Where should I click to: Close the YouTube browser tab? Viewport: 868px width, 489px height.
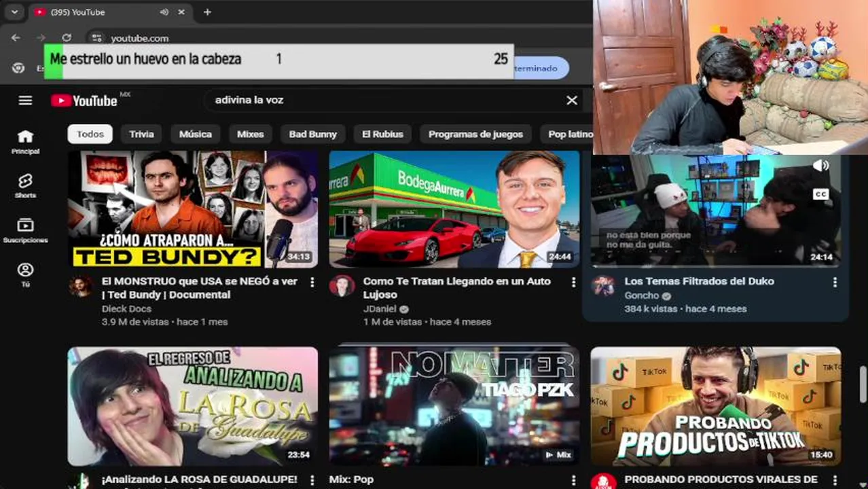pyautogui.click(x=181, y=12)
